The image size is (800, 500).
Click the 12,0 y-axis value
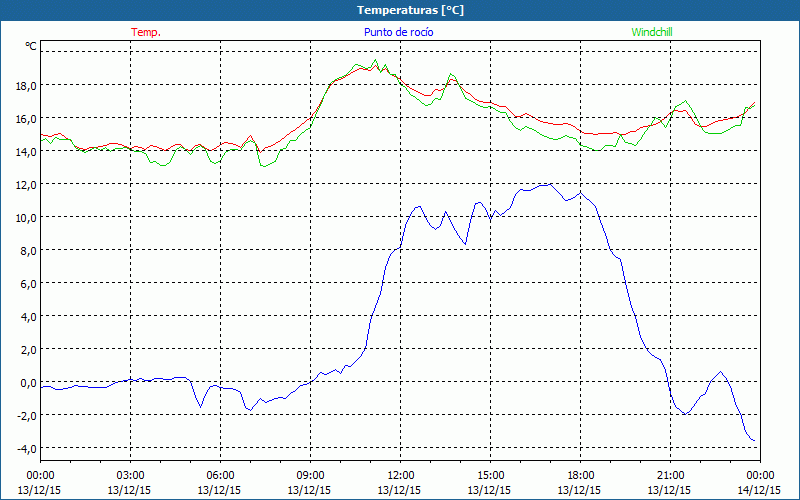coord(26,185)
